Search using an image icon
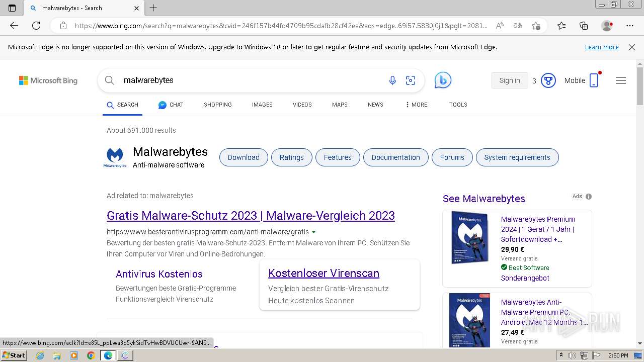This screenshot has width=644, height=362. pyautogui.click(x=411, y=80)
